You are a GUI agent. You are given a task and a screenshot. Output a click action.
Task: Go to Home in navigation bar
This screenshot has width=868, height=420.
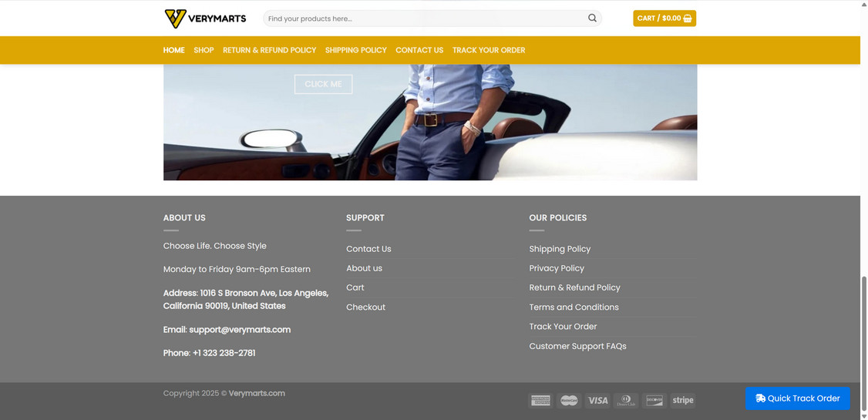click(173, 50)
